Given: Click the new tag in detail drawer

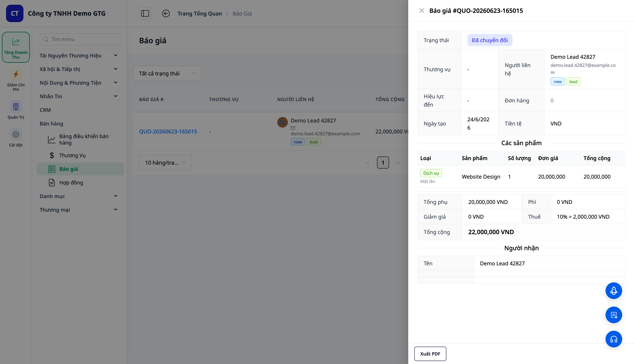Looking at the screenshot, I should 558,82.
